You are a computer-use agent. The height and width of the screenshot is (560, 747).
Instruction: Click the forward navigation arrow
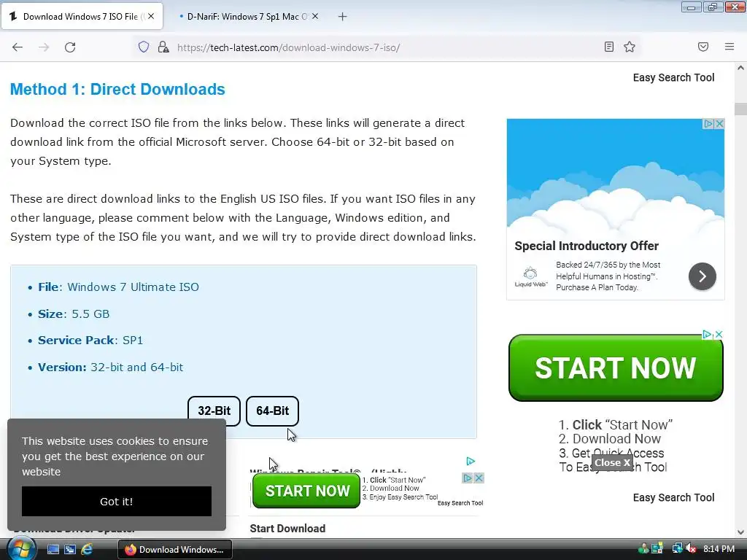tap(44, 47)
